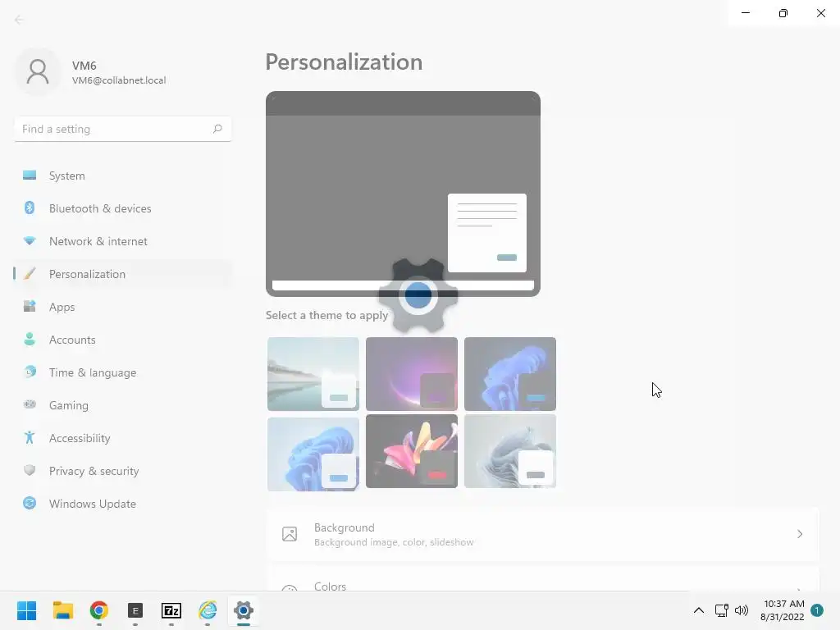Click the System monitor icon

point(30,176)
